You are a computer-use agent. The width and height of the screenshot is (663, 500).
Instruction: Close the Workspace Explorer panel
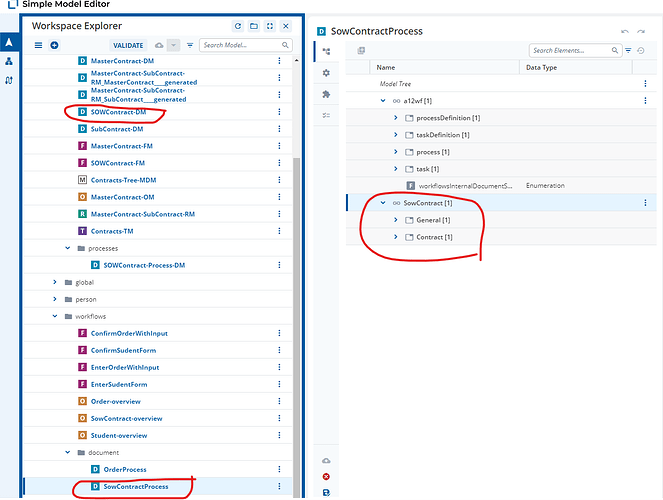[286, 26]
